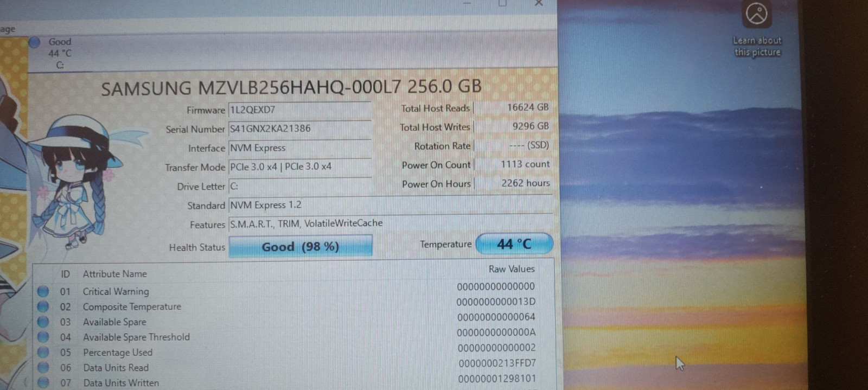Image resolution: width=868 pixels, height=390 pixels.
Task: Click raw value 00000001298101
Action: click(x=497, y=379)
